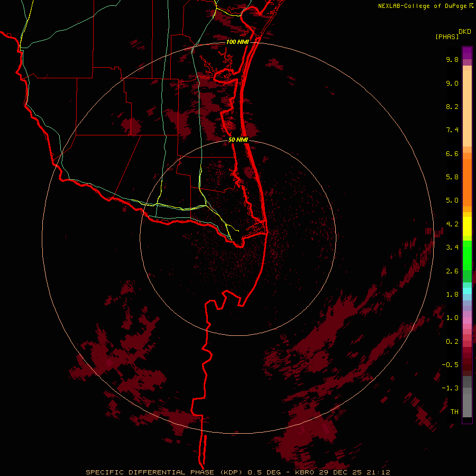Select the -1.3 scale label
This screenshot has width=476, height=476.
[x=450, y=388]
